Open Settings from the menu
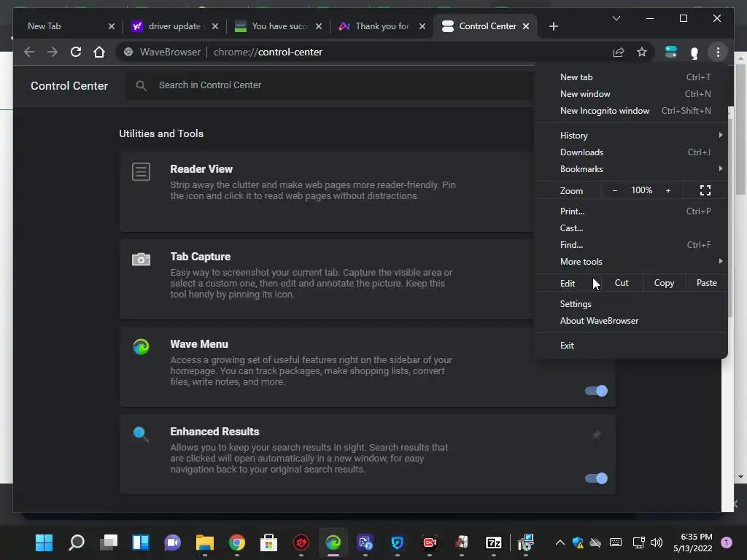This screenshot has height=560, width=747. point(631,304)
